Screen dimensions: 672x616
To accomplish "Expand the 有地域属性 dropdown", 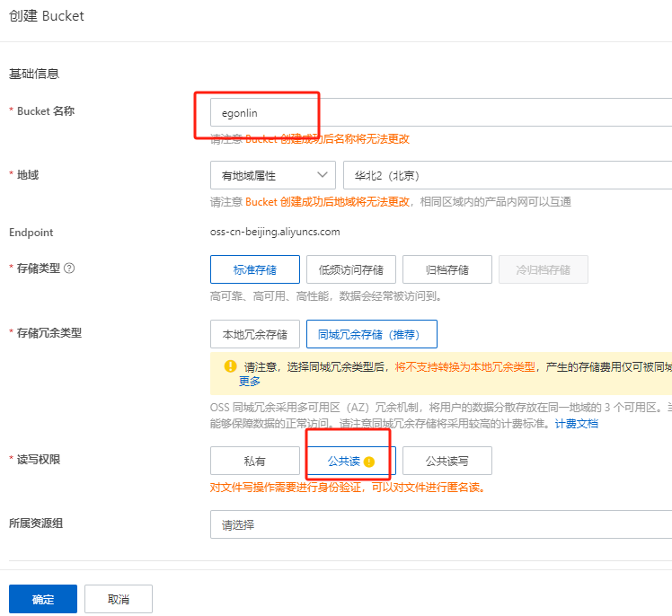I will pyautogui.click(x=272, y=175).
